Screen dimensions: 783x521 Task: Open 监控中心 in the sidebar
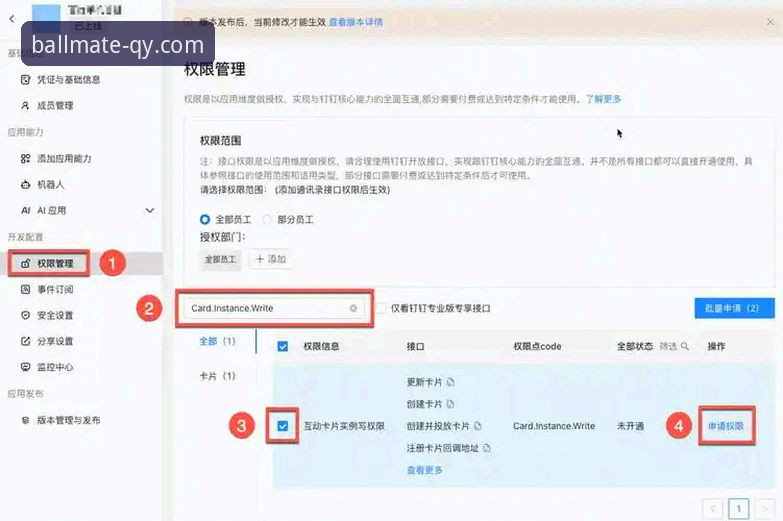click(x=47, y=367)
